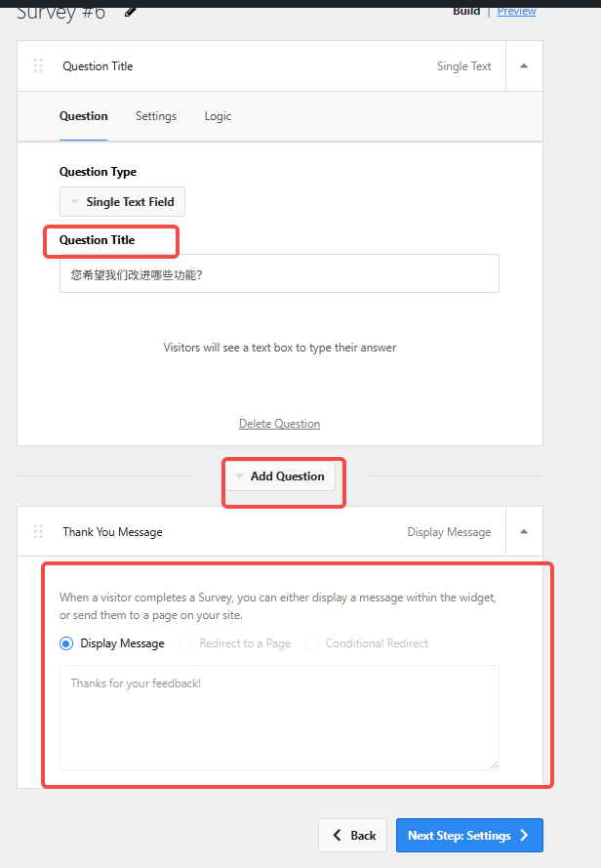Go to Next Step: Settings
This screenshot has height=868, width=601.
469,835
